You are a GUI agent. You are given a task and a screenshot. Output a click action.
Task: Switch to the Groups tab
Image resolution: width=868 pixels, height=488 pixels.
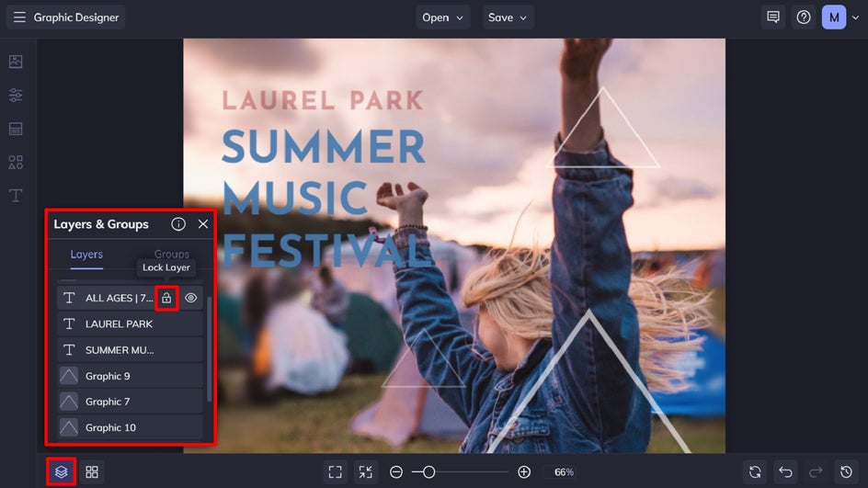172,254
